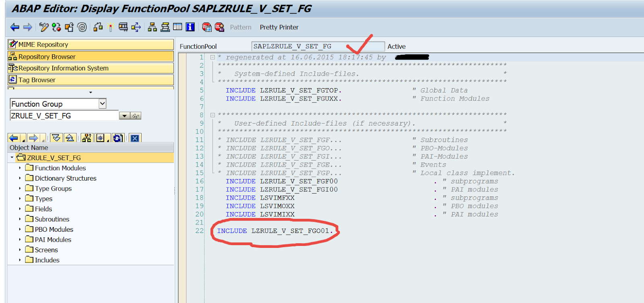Expand all nodes icon in tree toolbar
The image size is (644, 303).
56,138
